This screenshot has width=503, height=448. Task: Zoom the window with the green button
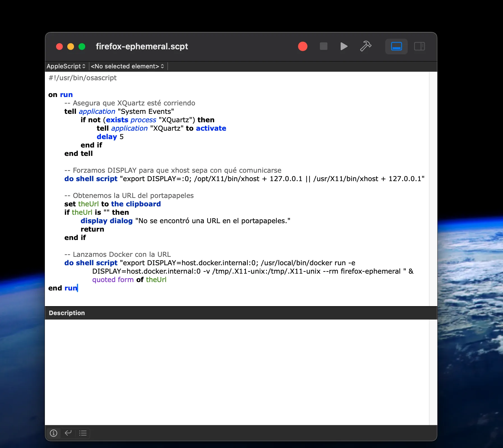pos(82,47)
